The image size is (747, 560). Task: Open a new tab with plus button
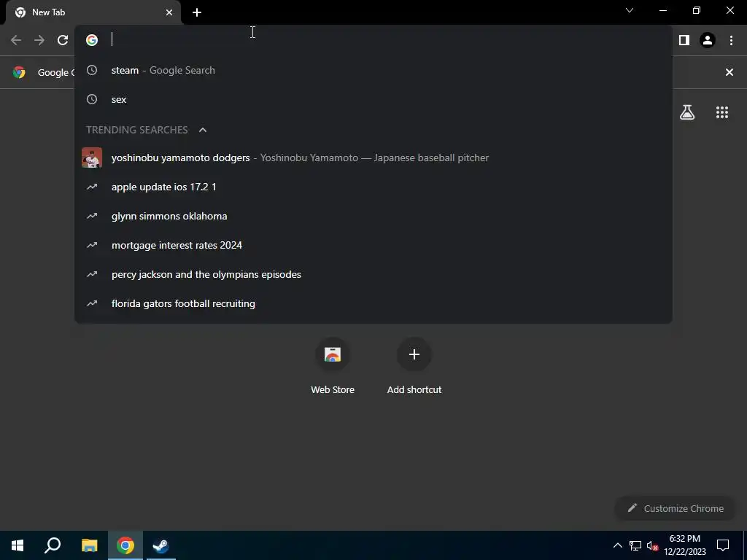coord(197,12)
